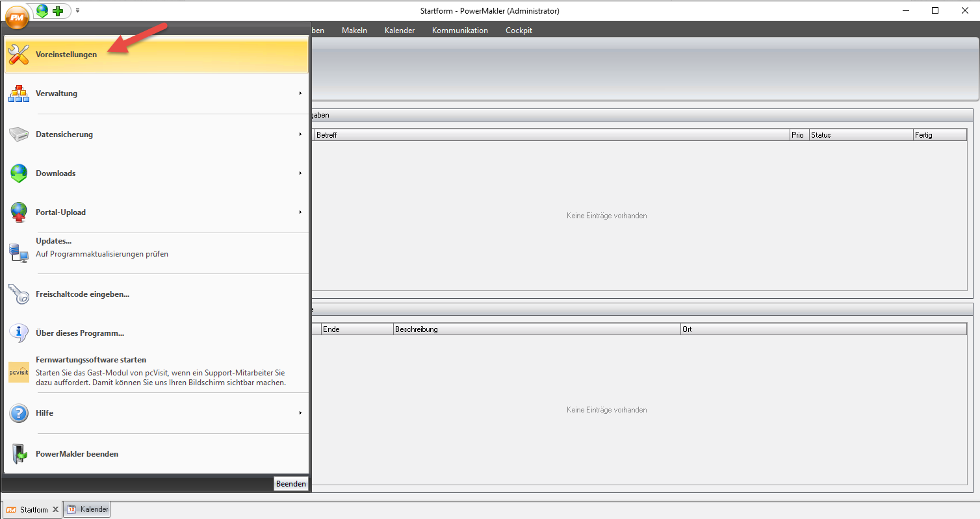This screenshot has height=519, width=980.
Task: Open the Kalender ribbon tab
Action: coord(400,31)
